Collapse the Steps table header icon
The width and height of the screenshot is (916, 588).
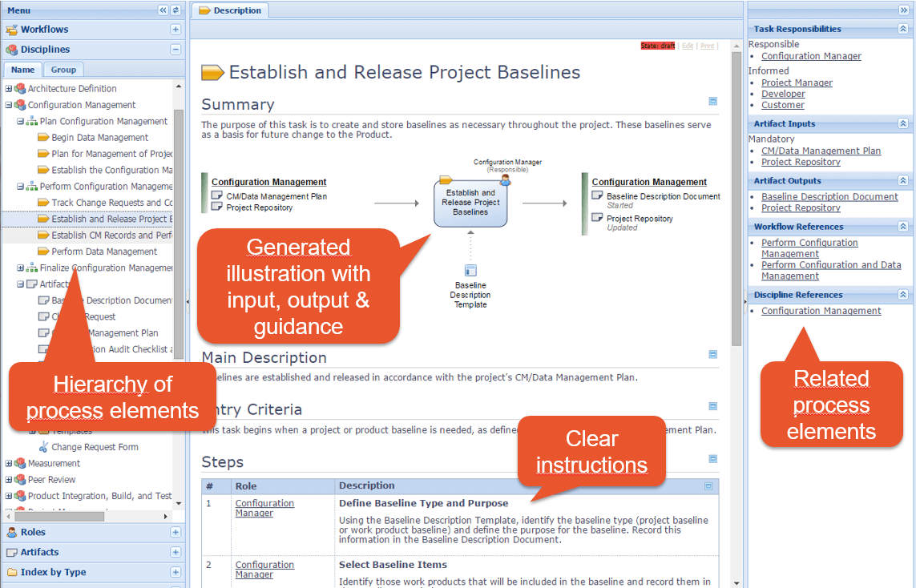tap(708, 486)
